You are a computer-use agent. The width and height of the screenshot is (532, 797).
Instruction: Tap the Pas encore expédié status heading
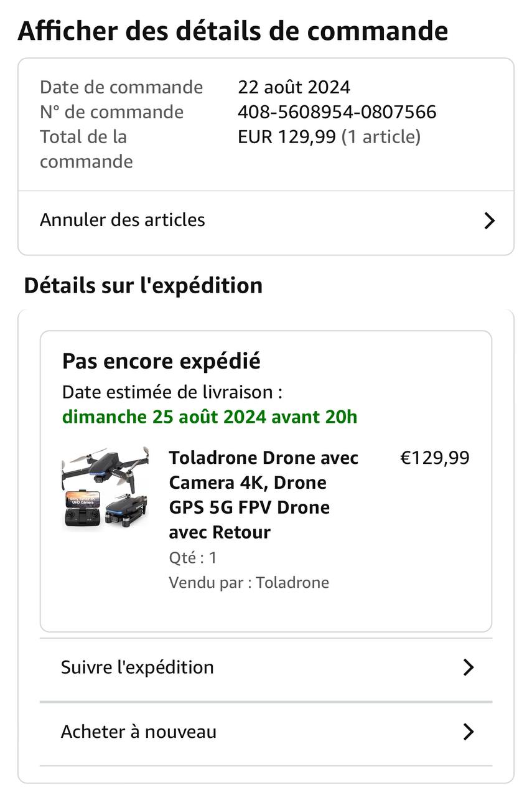161,362
